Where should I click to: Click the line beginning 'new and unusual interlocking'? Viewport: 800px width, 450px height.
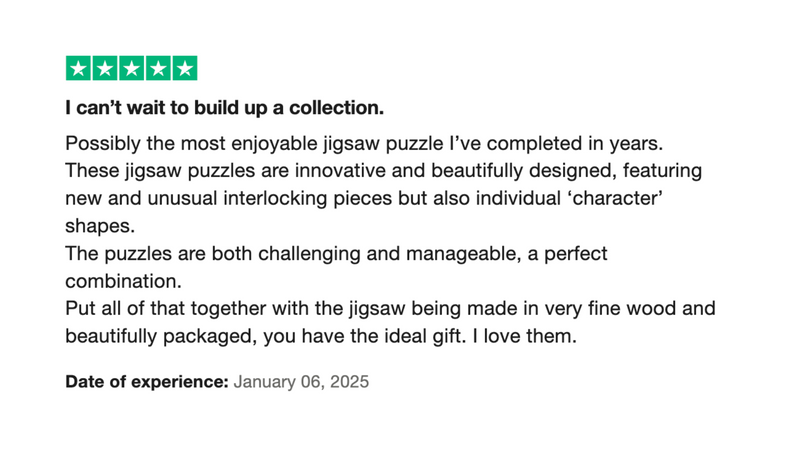tap(365, 199)
